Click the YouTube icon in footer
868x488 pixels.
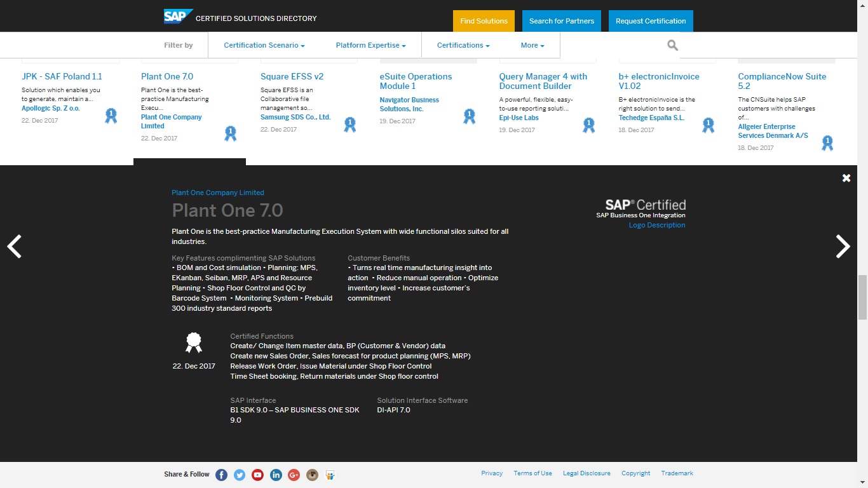pyautogui.click(x=257, y=475)
